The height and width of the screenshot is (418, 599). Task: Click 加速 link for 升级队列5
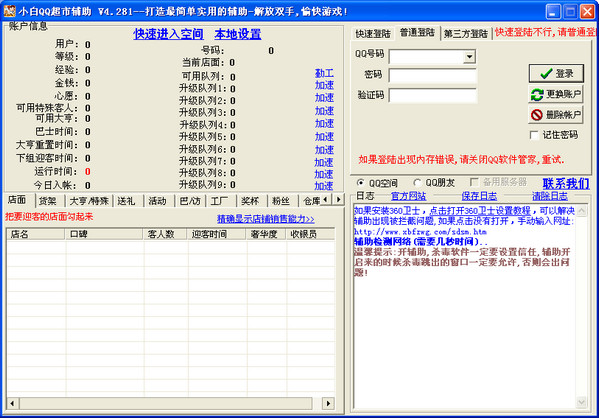tap(324, 137)
